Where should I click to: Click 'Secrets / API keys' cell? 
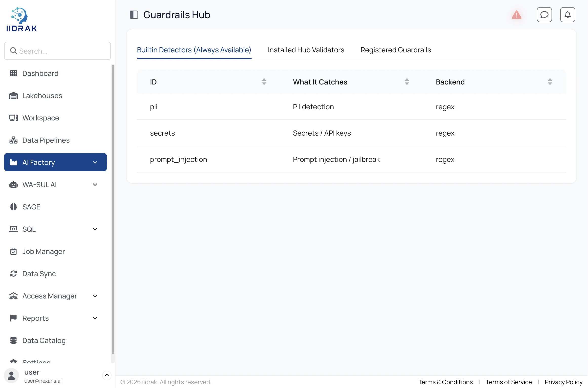point(322,133)
